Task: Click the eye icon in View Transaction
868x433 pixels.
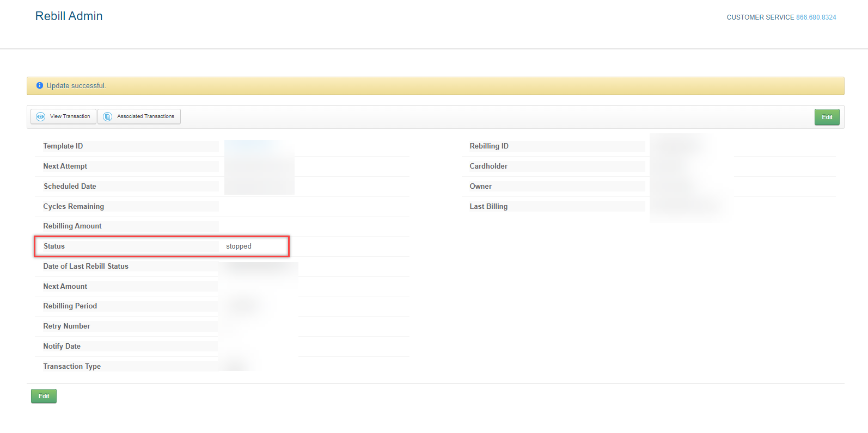Action: (x=40, y=116)
